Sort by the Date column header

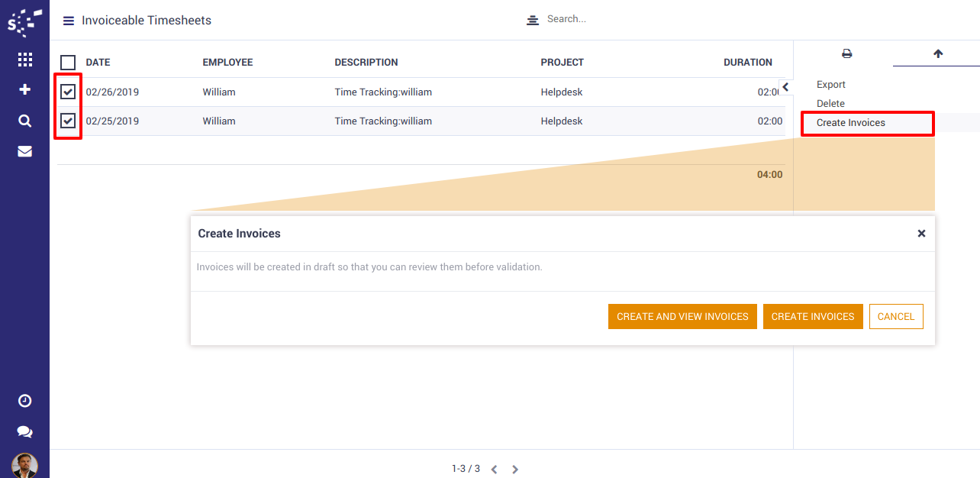[98, 63]
